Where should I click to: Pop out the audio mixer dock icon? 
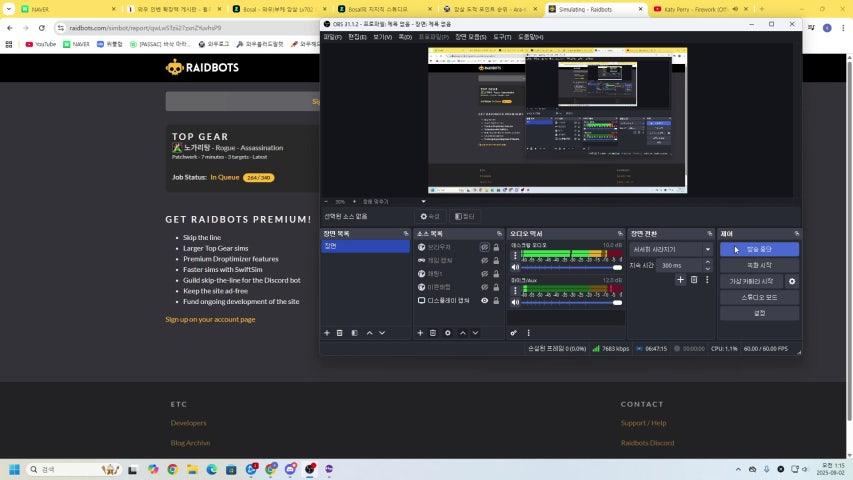(620, 233)
